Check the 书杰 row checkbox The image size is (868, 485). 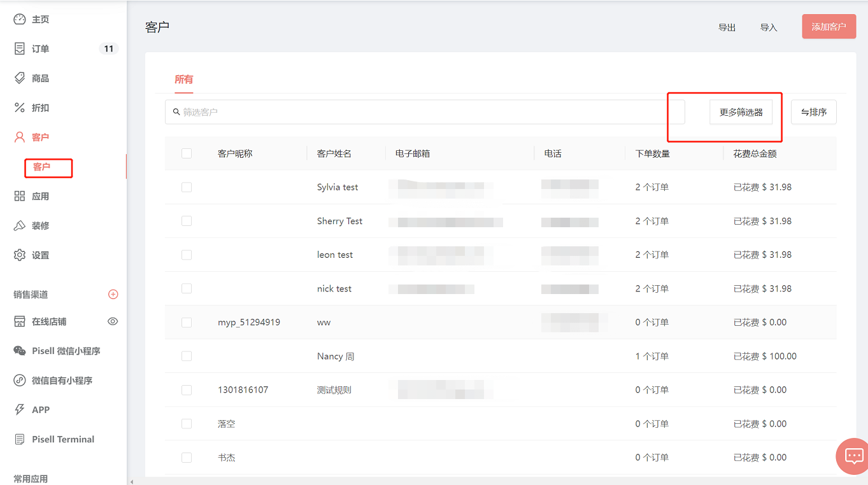[187, 457]
